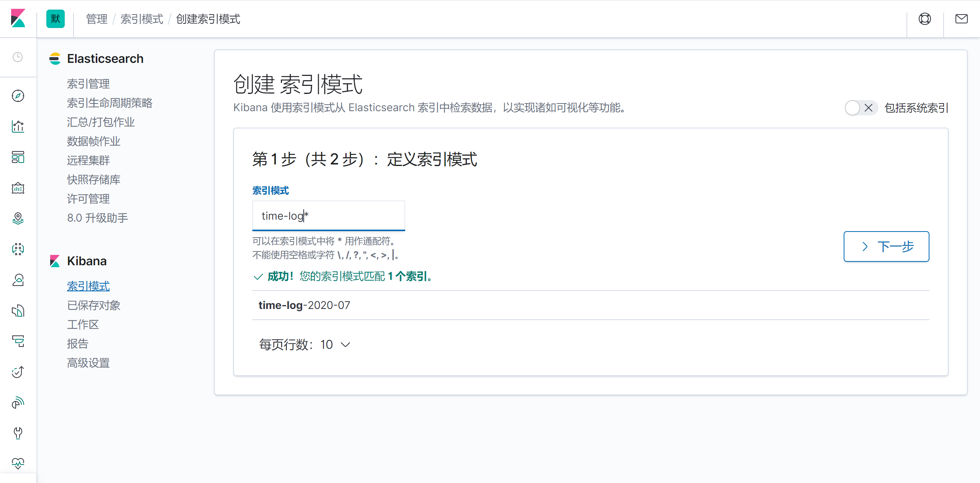980x483 pixels.
Task: Open 每页行数 10 rows dropdown
Action: click(x=305, y=345)
